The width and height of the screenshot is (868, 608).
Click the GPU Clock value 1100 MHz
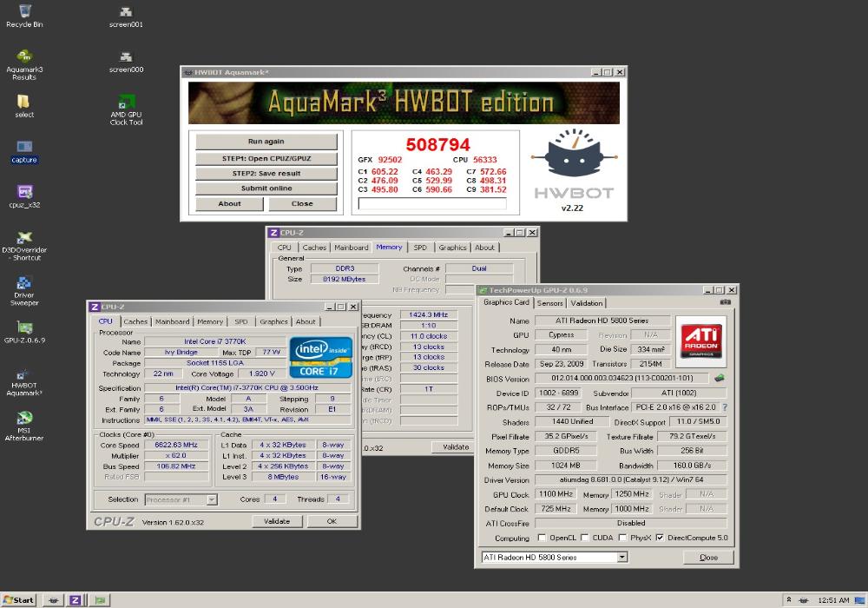pyautogui.click(x=556, y=494)
